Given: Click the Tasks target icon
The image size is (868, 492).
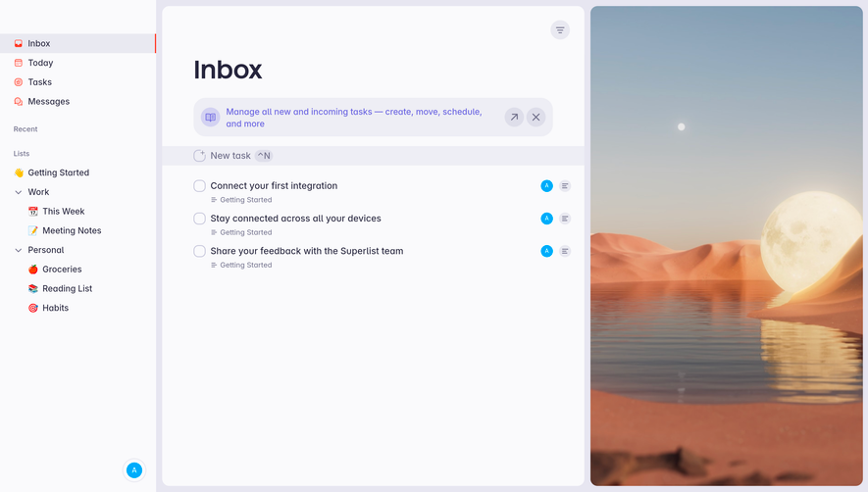Looking at the screenshot, I should click(x=19, y=82).
